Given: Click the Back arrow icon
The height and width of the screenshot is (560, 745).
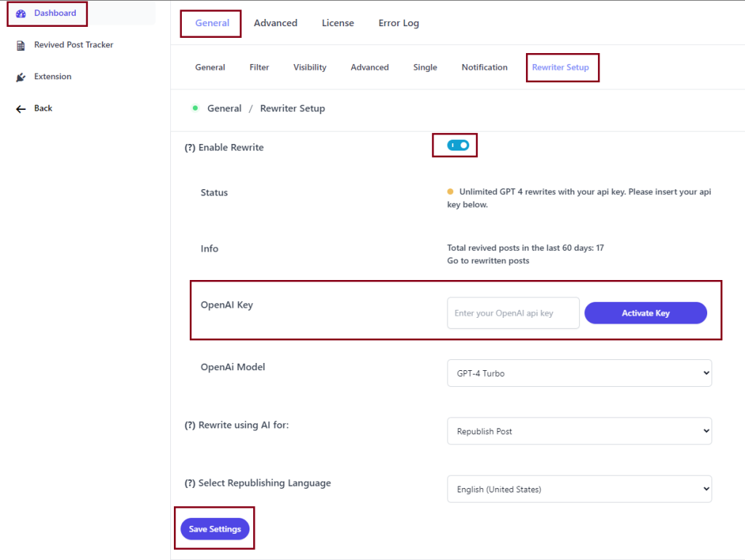Looking at the screenshot, I should coord(20,108).
